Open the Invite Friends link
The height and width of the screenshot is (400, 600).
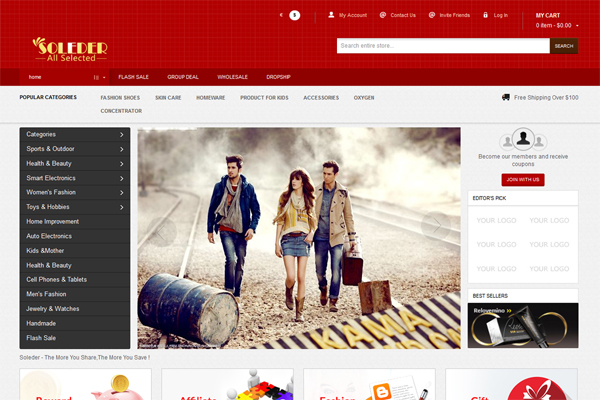tap(455, 15)
